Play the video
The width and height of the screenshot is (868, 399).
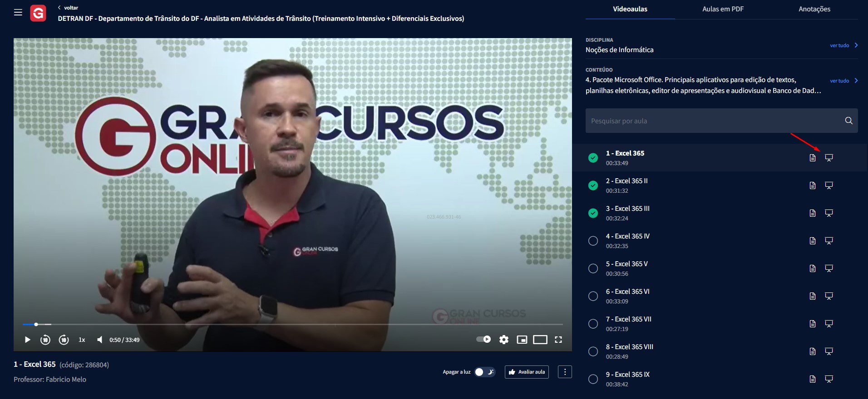pyautogui.click(x=27, y=340)
